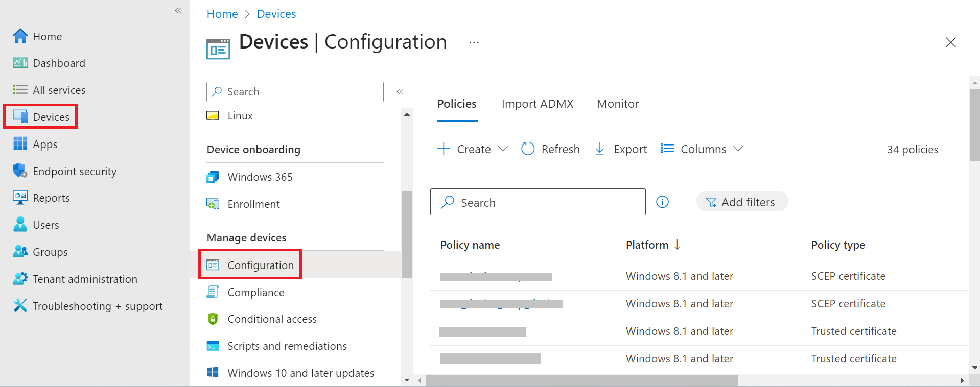Viewport: 980px width, 387px height.
Task: Collapse the Devices menu pane
Action: pos(400,92)
